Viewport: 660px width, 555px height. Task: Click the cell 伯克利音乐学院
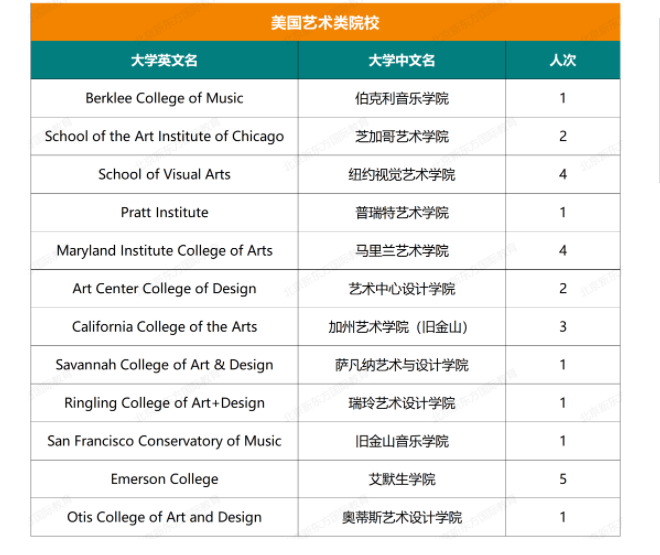pos(402,98)
